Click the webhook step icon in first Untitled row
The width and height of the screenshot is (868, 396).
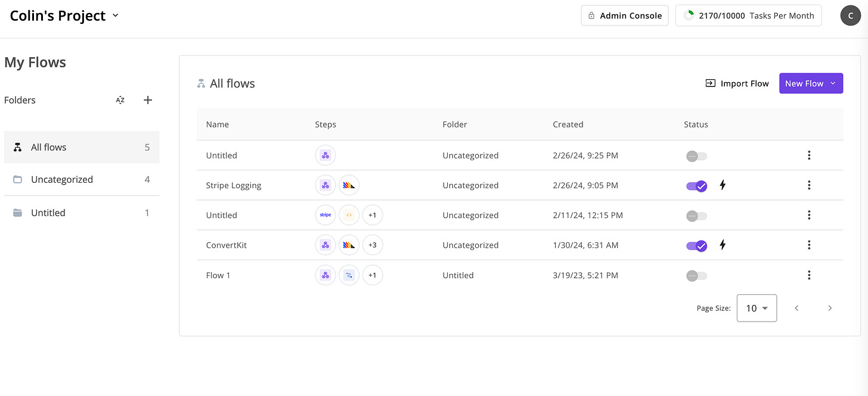coord(325,155)
